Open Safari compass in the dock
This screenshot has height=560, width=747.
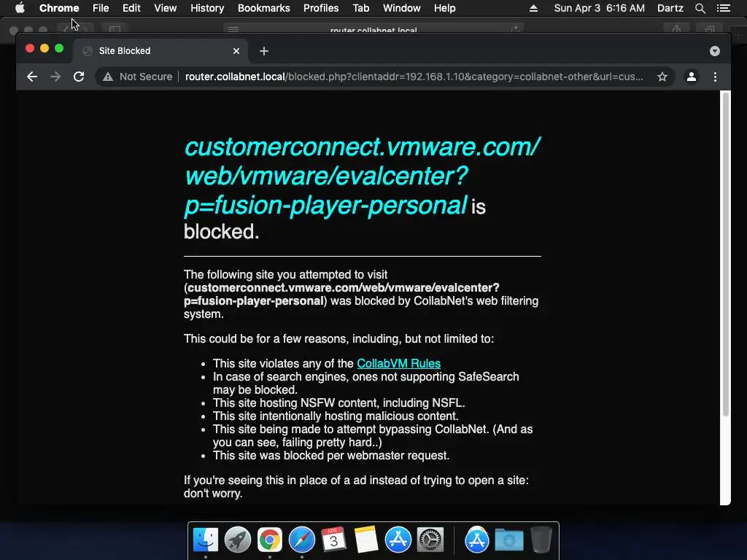coord(301,540)
